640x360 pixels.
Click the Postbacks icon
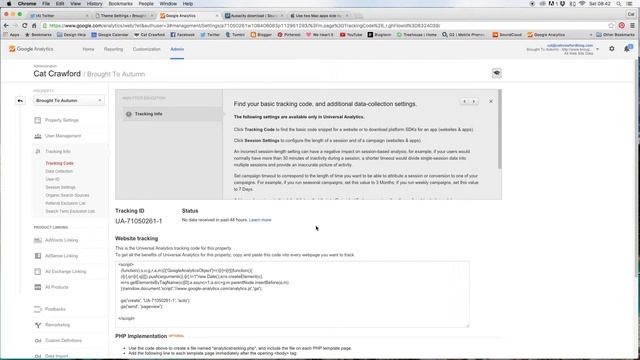[x=38, y=309]
